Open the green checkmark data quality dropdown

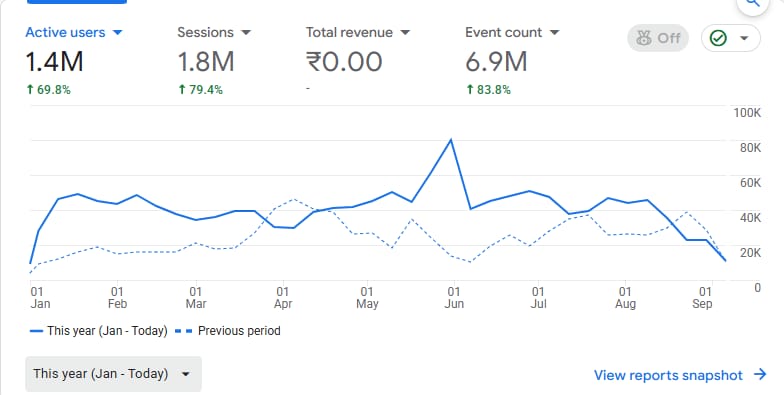731,38
